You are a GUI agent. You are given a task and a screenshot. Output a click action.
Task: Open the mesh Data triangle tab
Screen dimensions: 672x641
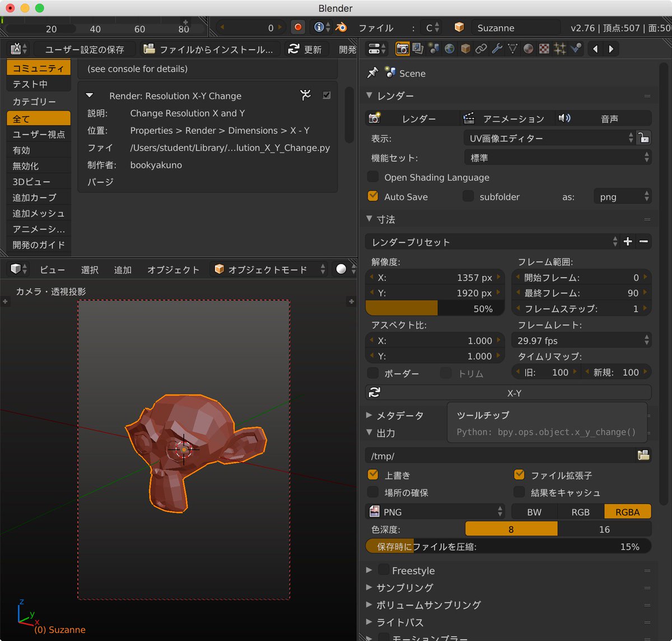pos(512,49)
